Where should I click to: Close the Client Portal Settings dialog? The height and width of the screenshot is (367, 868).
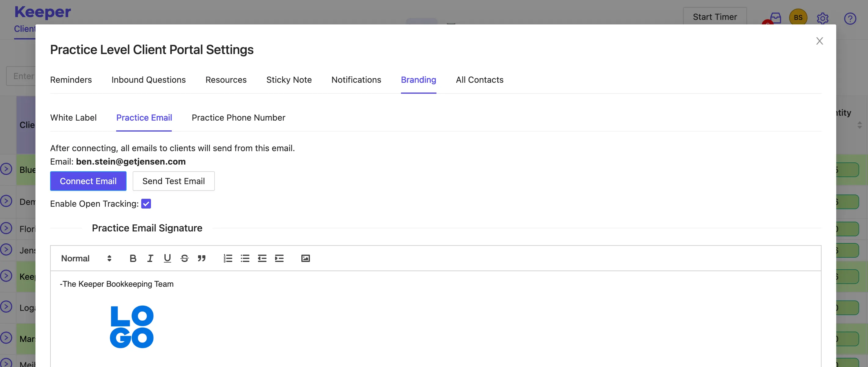click(x=819, y=41)
